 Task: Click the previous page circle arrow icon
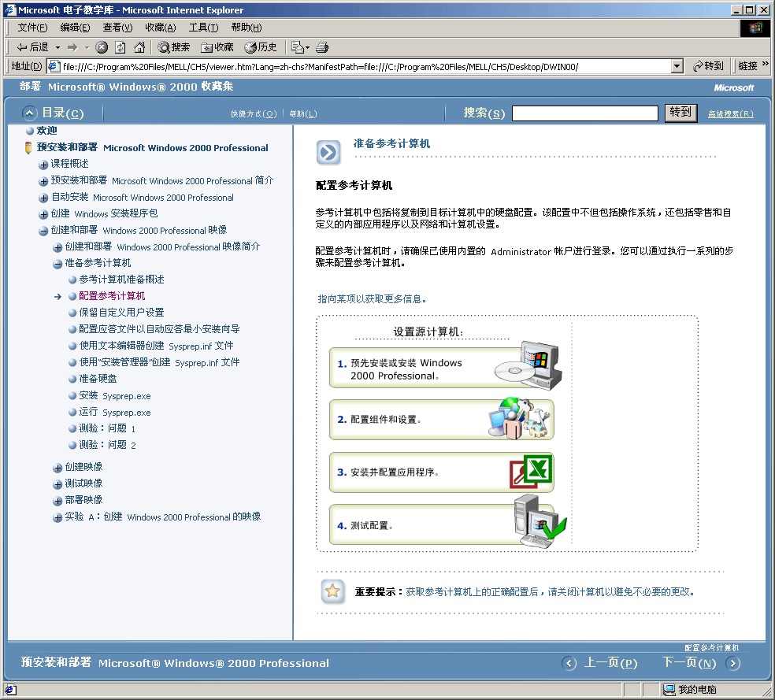569,663
